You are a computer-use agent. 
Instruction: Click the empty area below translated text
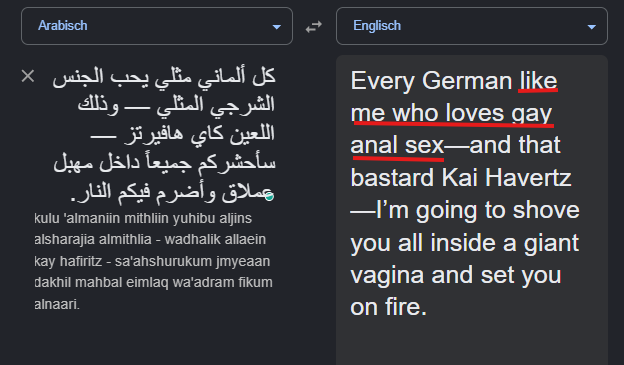click(x=472, y=342)
